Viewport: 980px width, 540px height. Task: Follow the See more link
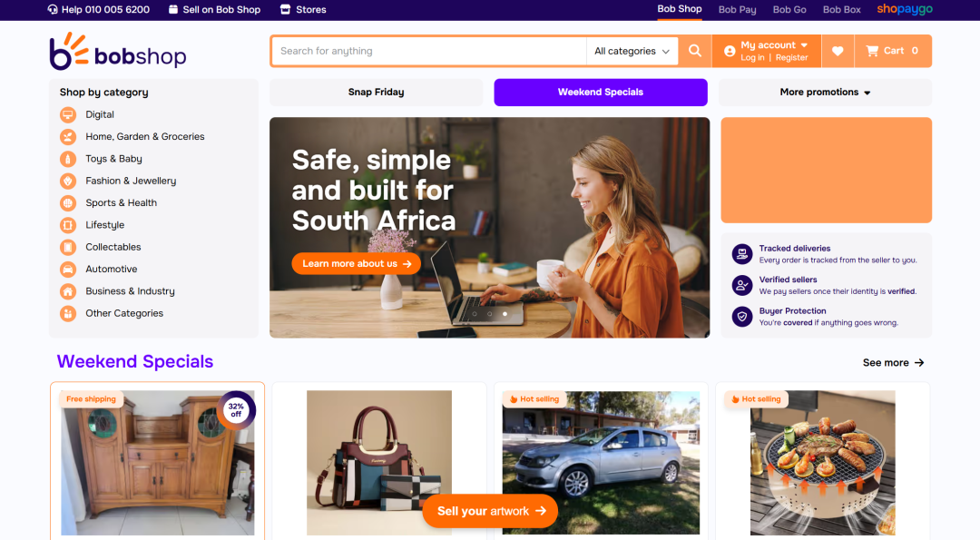[893, 362]
